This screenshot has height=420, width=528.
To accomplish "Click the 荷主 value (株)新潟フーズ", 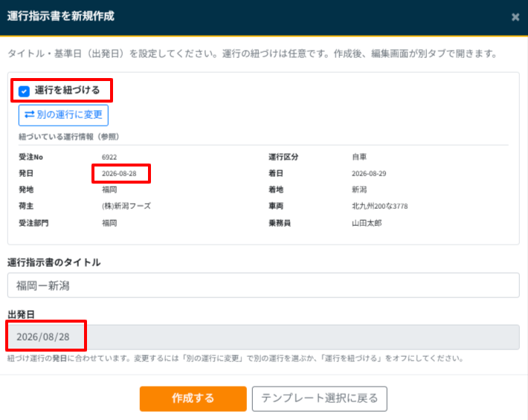I will pos(126,206).
